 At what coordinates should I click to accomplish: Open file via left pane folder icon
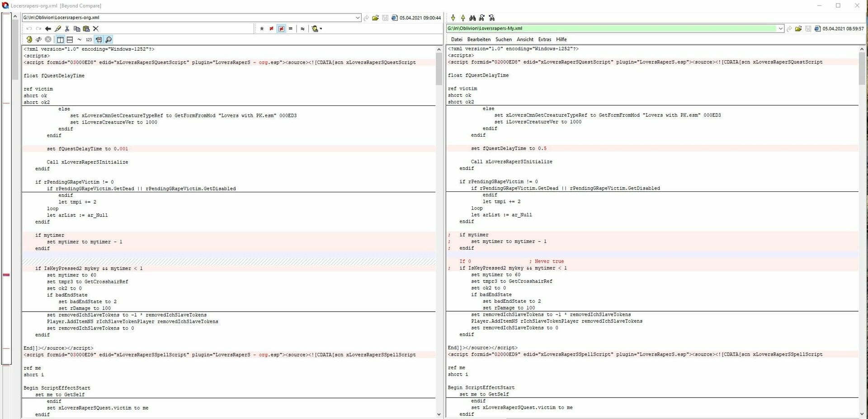(375, 18)
